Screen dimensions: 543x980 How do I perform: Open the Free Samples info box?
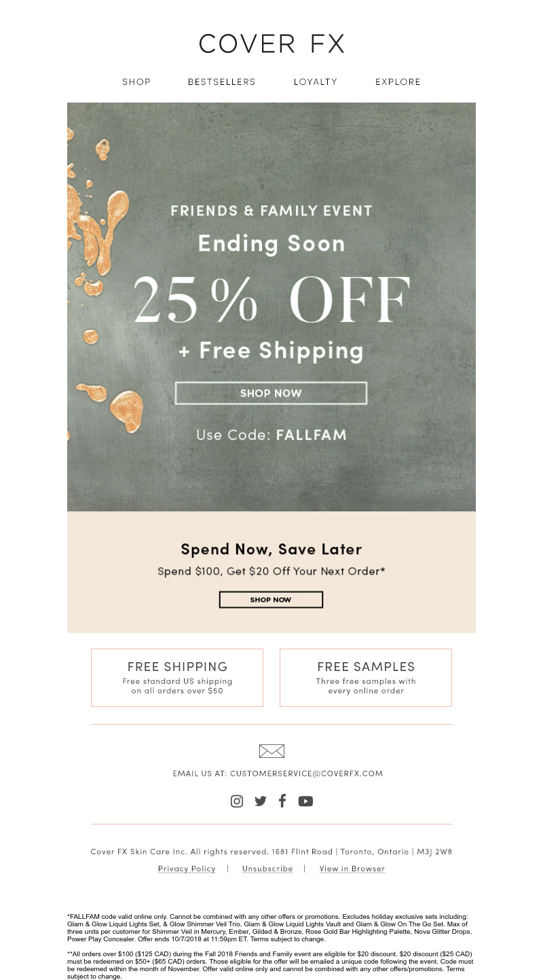pos(366,678)
